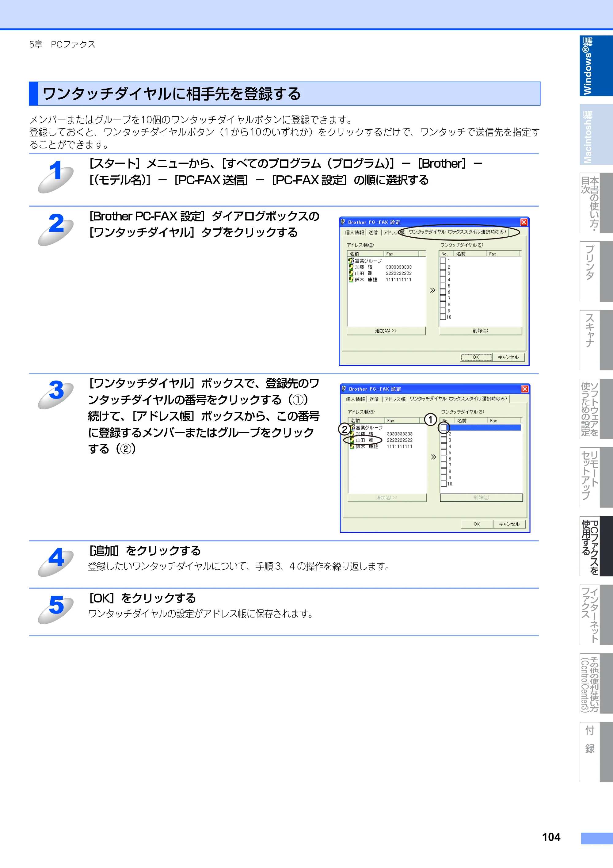Screen dimensions: 613x868
Task: Open PCファクスを使用する side tab
Action: click(x=596, y=546)
